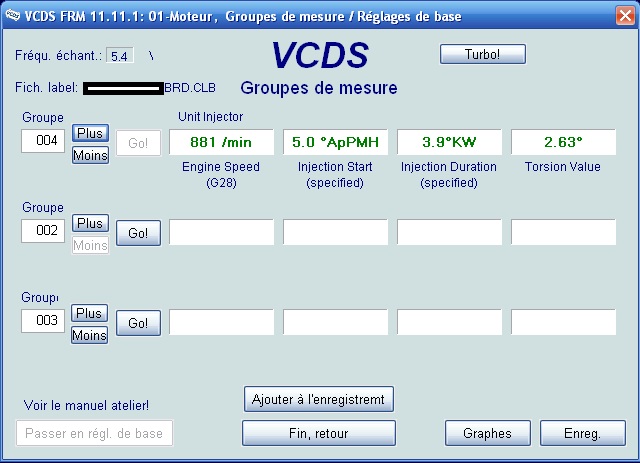Click the sample rate field showing 5.4

tap(120, 56)
